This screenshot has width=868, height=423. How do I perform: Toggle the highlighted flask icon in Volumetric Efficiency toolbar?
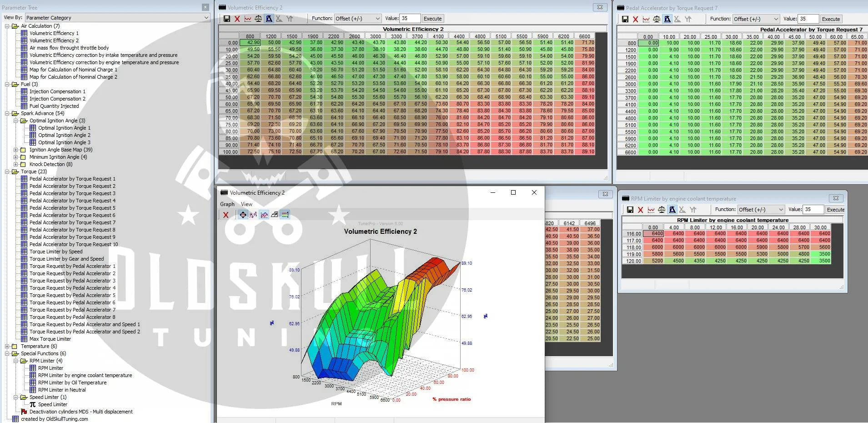(x=269, y=19)
